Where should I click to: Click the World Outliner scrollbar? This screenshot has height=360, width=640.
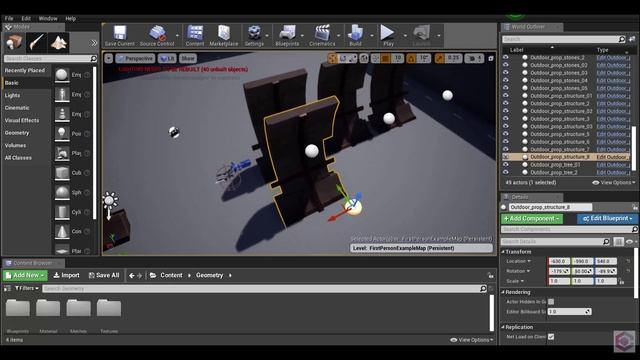(x=634, y=148)
